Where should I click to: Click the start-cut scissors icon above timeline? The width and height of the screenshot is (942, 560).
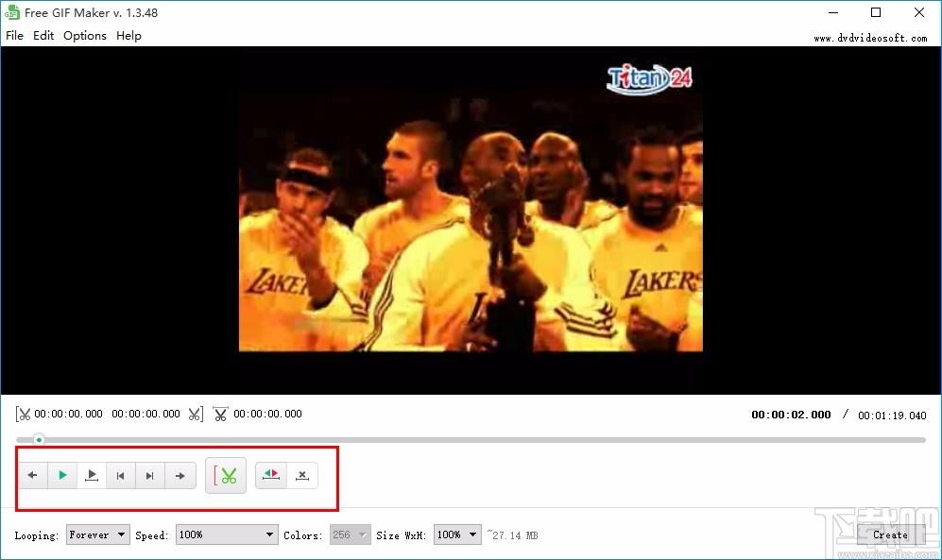pos(23,415)
